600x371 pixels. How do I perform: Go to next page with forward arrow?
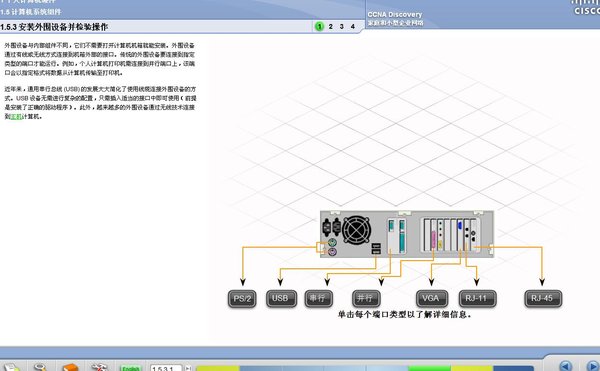593,366
